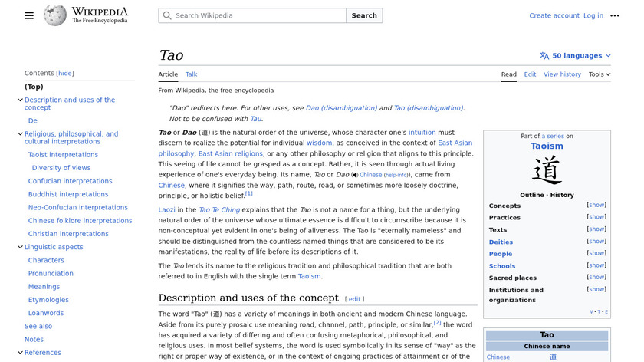Jump to Loanwords in contents
The image size is (644, 362).
[x=46, y=313]
